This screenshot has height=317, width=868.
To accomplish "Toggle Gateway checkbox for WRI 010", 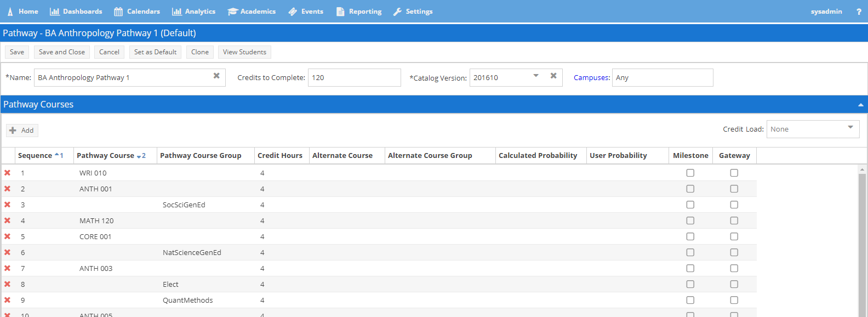I will coord(734,173).
